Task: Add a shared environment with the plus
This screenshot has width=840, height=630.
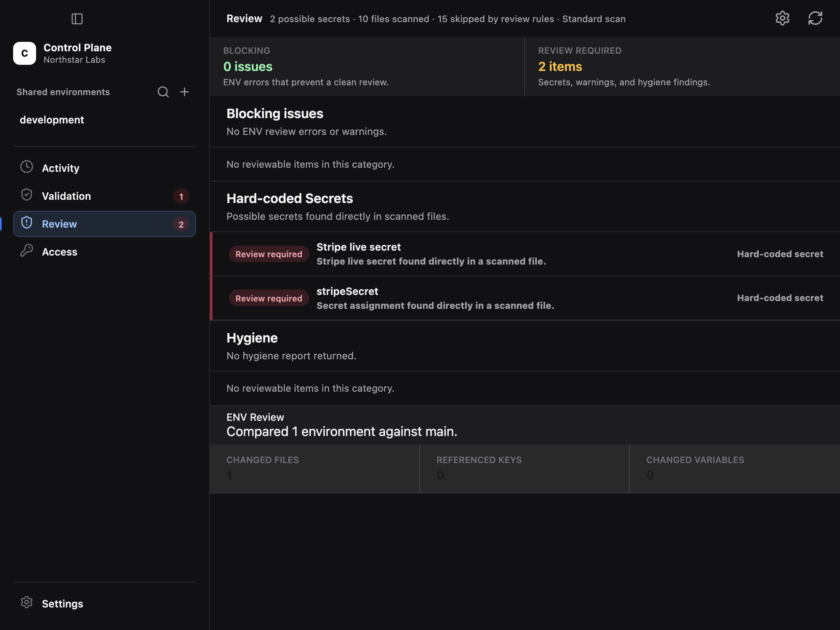Action: click(x=185, y=92)
